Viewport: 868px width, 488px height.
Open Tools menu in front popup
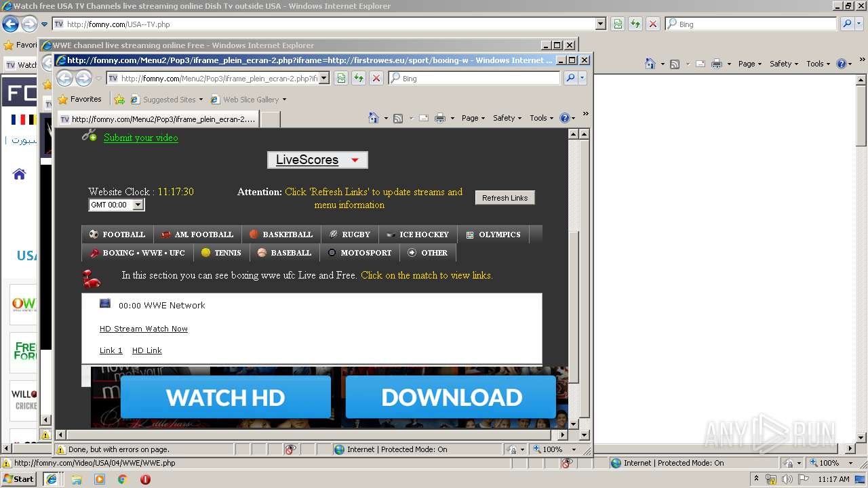coord(542,118)
